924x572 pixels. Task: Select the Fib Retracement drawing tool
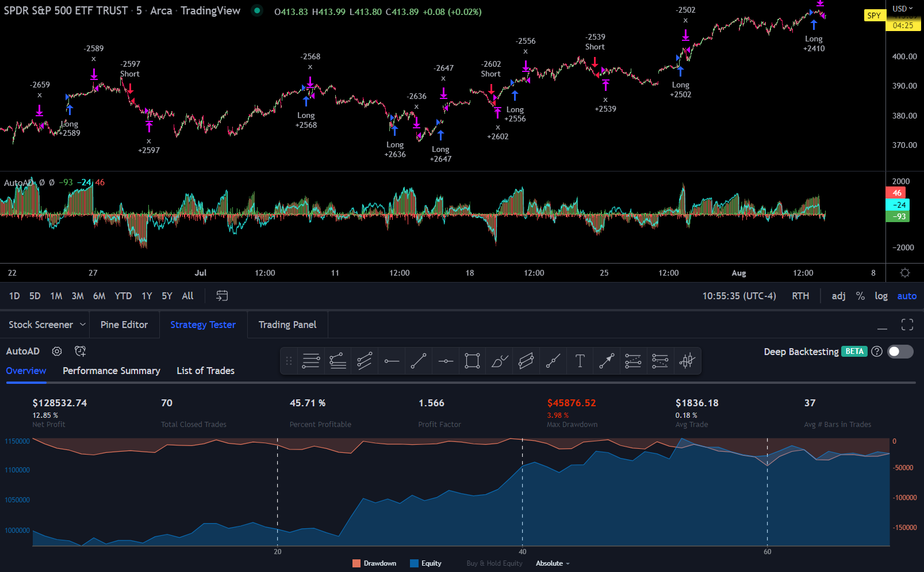point(311,361)
